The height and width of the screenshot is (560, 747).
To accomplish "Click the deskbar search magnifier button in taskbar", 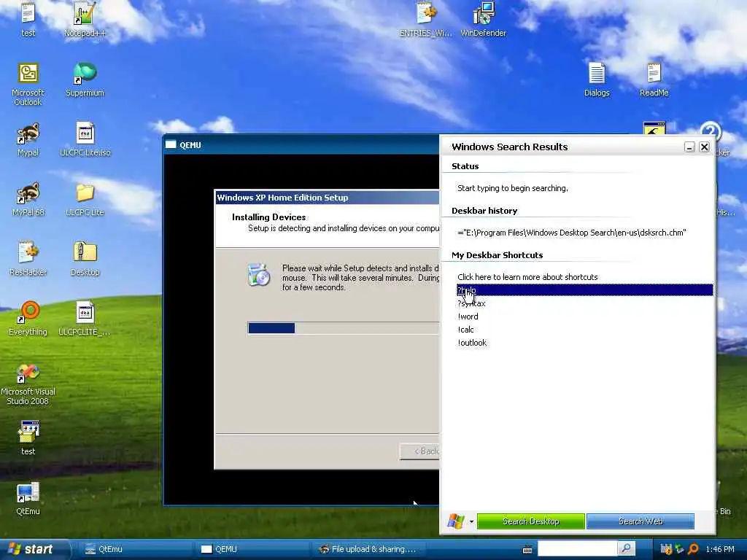I will point(627,548).
